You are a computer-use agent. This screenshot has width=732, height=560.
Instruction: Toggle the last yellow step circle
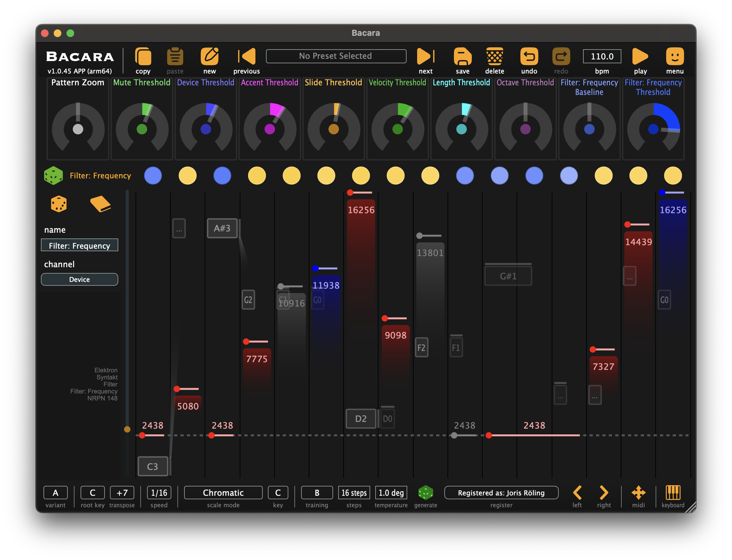(x=673, y=176)
